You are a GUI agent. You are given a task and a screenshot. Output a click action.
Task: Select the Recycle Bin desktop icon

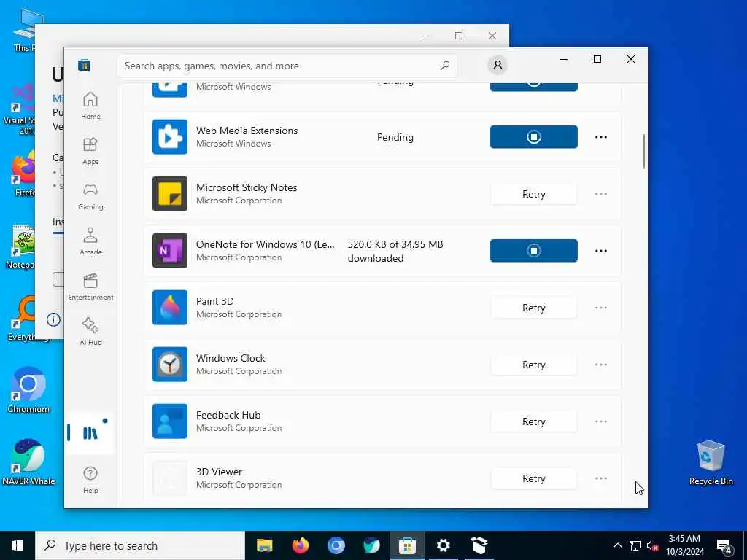[x=711, y=463]
